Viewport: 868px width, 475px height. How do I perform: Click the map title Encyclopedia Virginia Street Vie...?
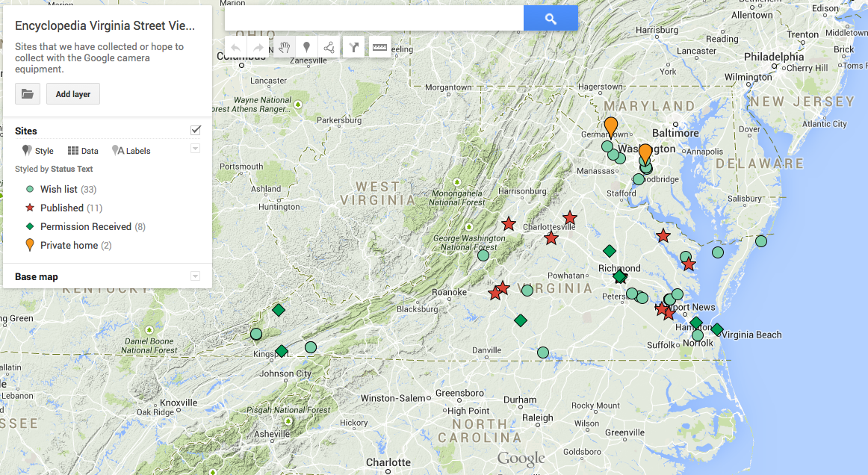pyautogui.click(x=105, y=25)
